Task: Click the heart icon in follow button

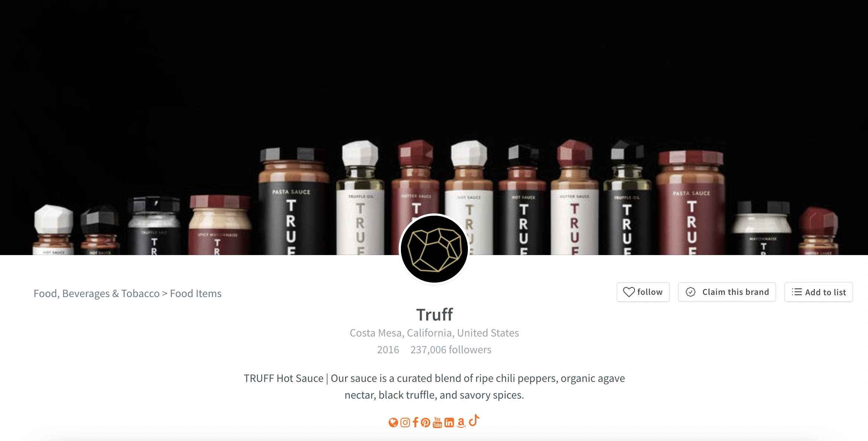Action: pyautogui.click(x=629, y=292)
